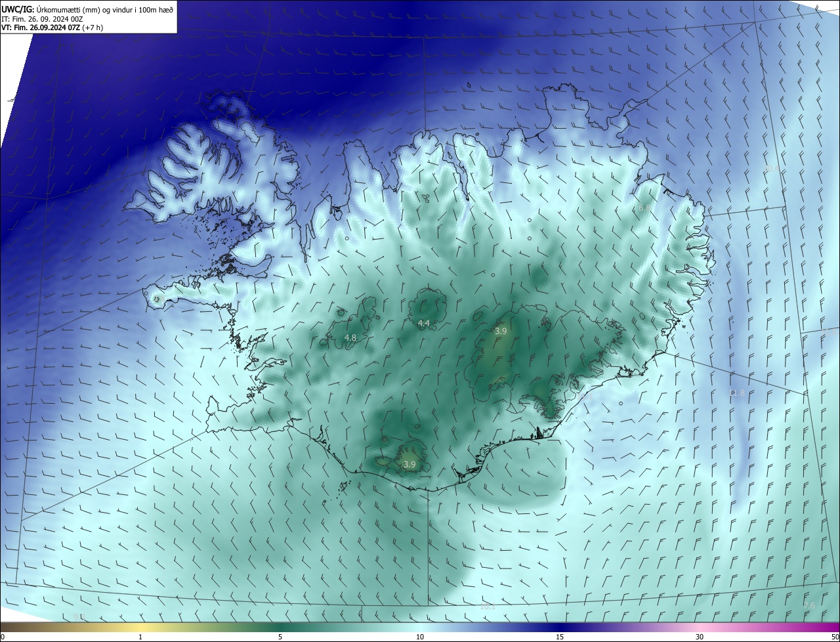The width and height of the screenshot is (840, 642).
Task: Click the 3.9 label on the south coast glacier
Action: pos(409,464)
